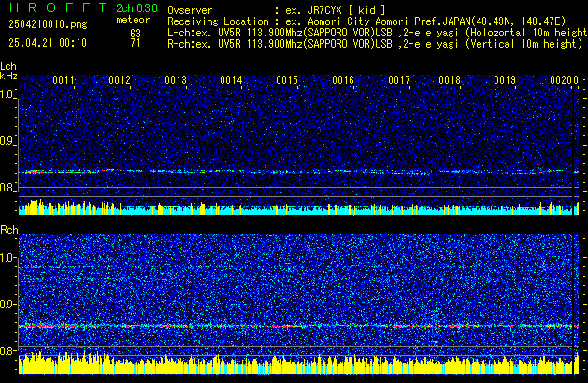Click the L-ch antenna description line

pyautogui.click(x=378, y=33)
